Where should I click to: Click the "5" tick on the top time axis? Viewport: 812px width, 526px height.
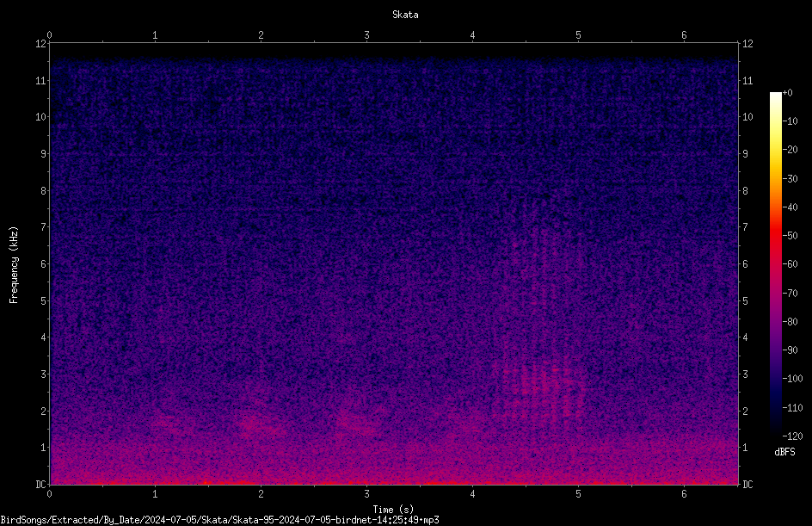tap(578, 35)
